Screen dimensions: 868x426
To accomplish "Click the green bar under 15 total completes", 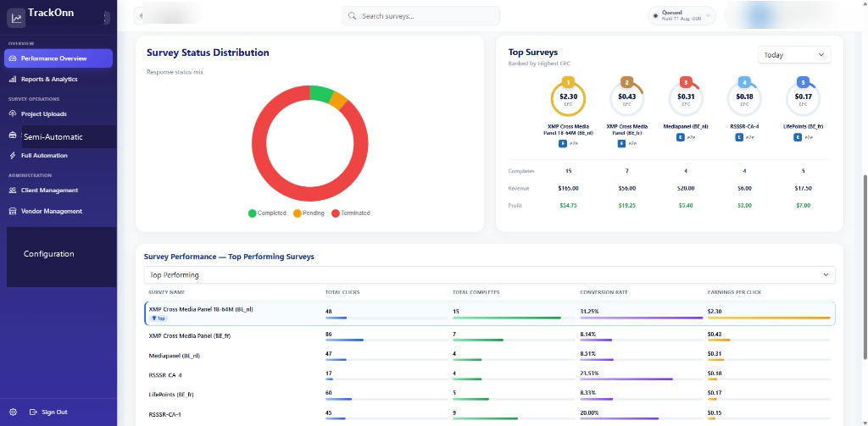I will 507,318.
